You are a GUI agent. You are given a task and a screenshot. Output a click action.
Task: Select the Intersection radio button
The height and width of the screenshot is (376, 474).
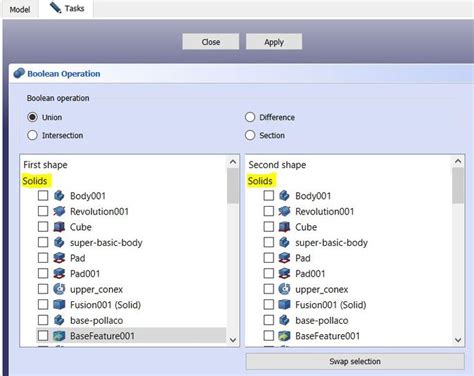(x=32, y=135)
